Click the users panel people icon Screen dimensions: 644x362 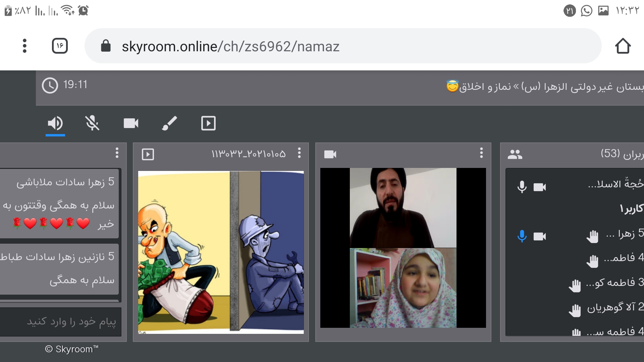tap(515, 154)
